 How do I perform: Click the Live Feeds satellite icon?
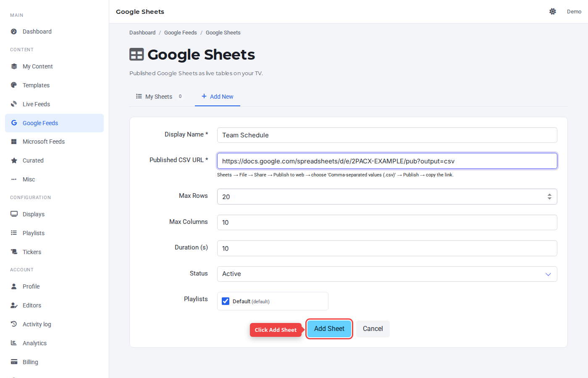pyautogui.click(x=14, y=104)
